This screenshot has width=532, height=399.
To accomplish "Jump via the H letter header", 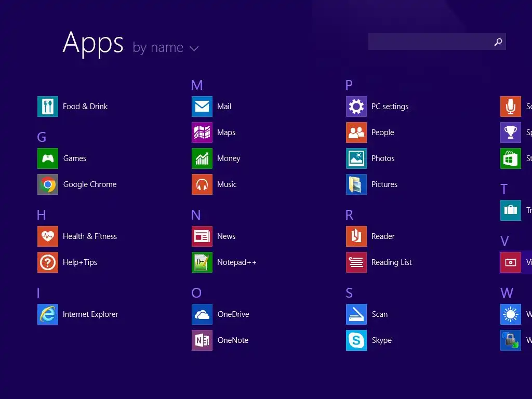I will (x=42, y=215).
